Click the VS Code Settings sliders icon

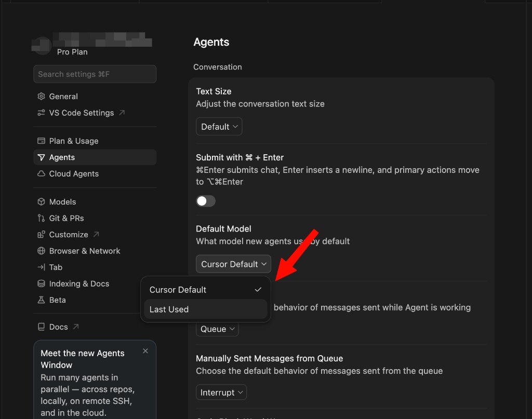pyautogui.click(x=41, y=113)
